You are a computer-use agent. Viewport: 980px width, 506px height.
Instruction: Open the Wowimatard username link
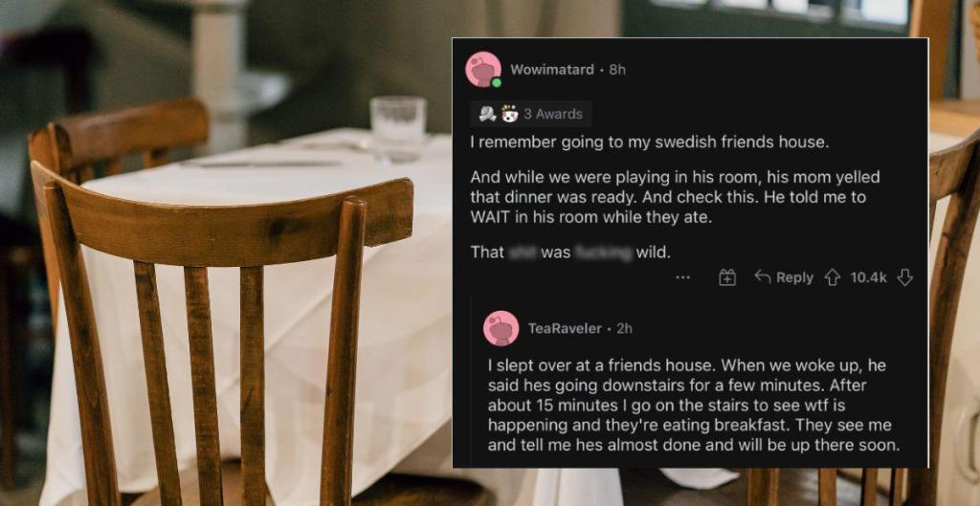[x=552, y=70]
